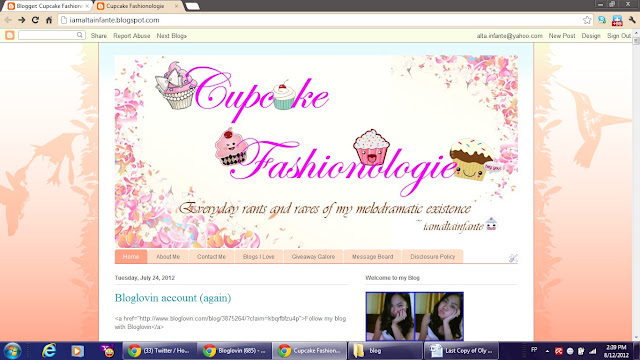Reload the page with refresh icon

pyautogui.click(x=35, y=20)
